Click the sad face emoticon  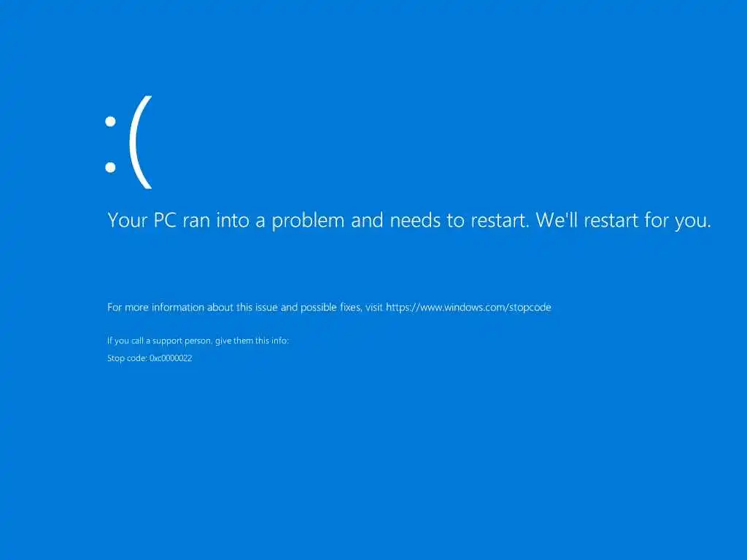128,142
